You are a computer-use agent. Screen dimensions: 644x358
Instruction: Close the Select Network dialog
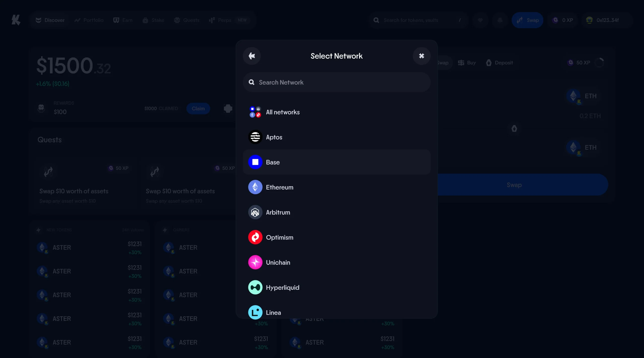point(422,56)
